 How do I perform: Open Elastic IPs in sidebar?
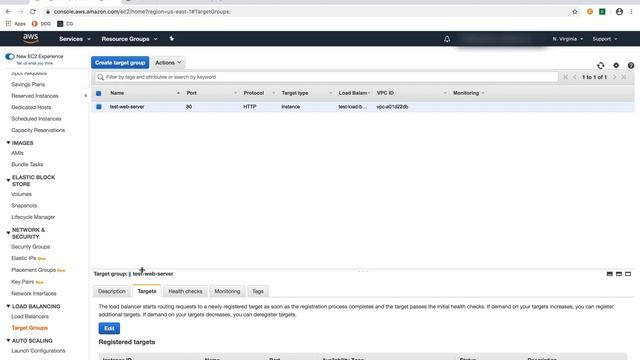tap(24, 258)
